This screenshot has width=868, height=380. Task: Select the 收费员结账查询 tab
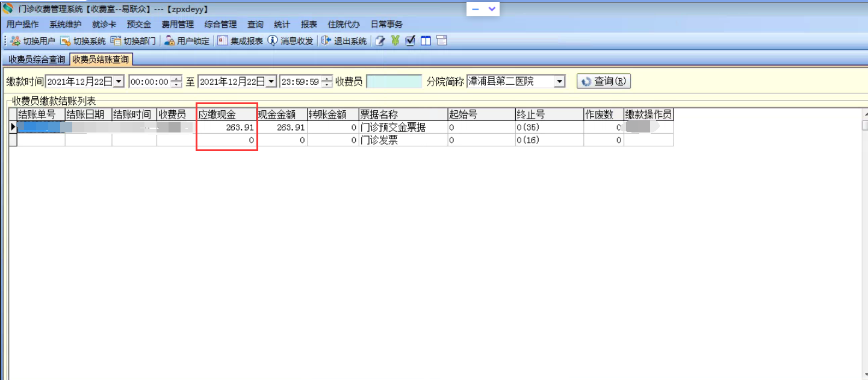(x=101, y=60)
